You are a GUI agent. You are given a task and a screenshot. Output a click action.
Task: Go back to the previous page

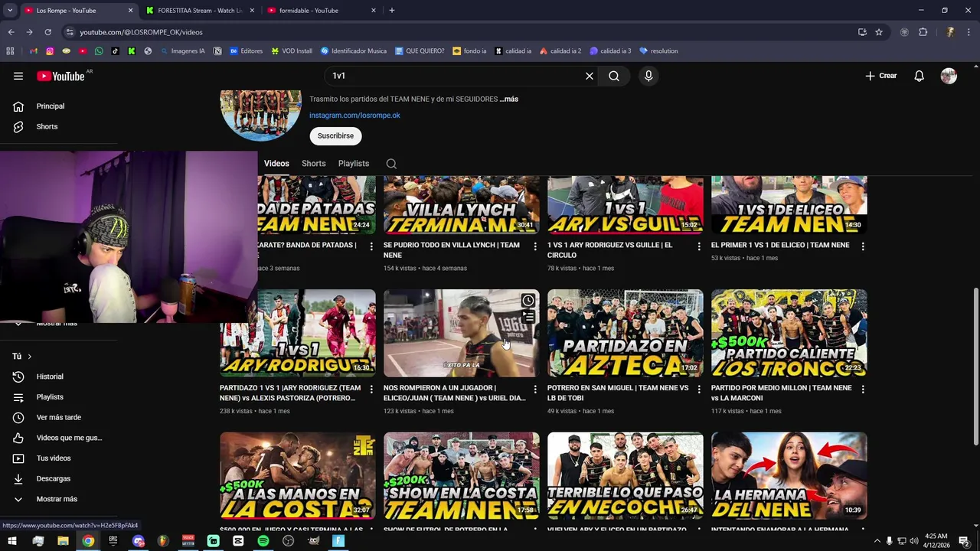pyautogui.click(x=11, y=32)
